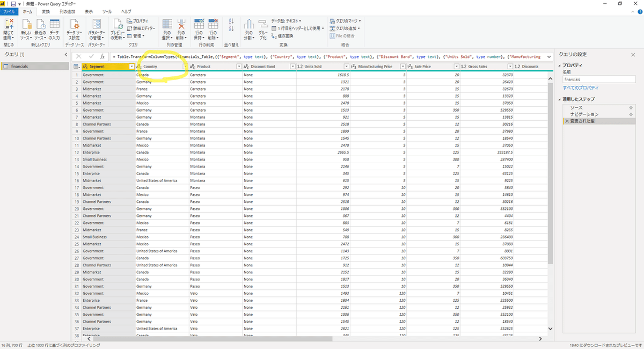Switch to the 表示 tab
The height and width of the screenshot is (349, 644).
[89, 11]
